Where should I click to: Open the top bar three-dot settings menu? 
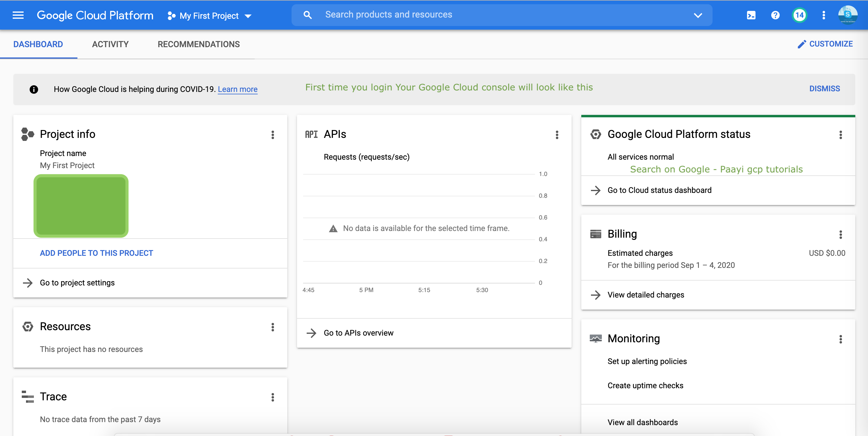click(824, 15)
